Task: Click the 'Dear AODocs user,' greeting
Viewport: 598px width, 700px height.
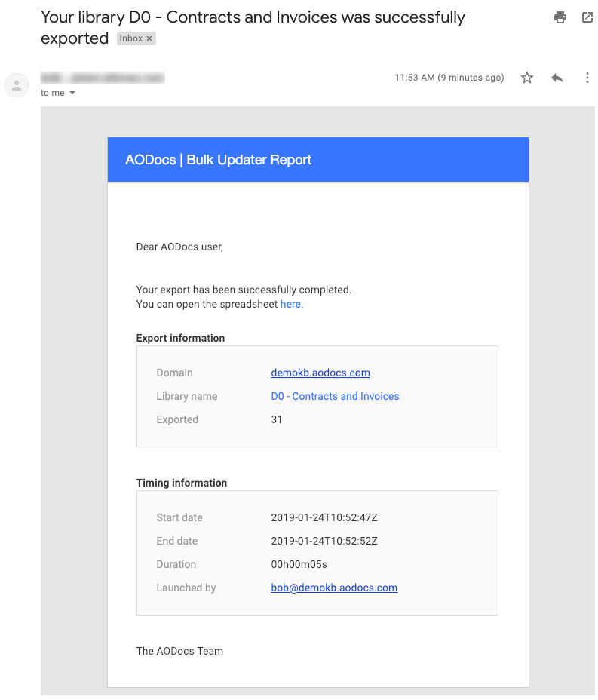Action: pyautogui.click(x=179, y=247)
